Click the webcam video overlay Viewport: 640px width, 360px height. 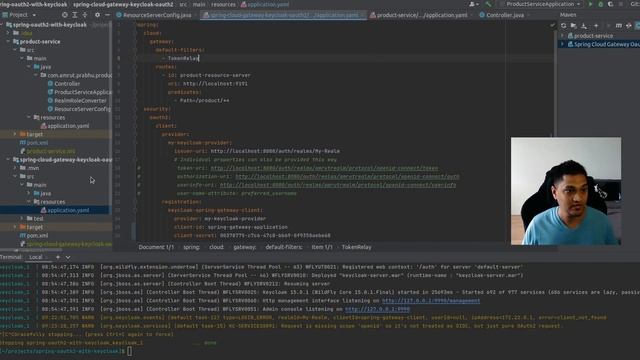tap(566, 191)
